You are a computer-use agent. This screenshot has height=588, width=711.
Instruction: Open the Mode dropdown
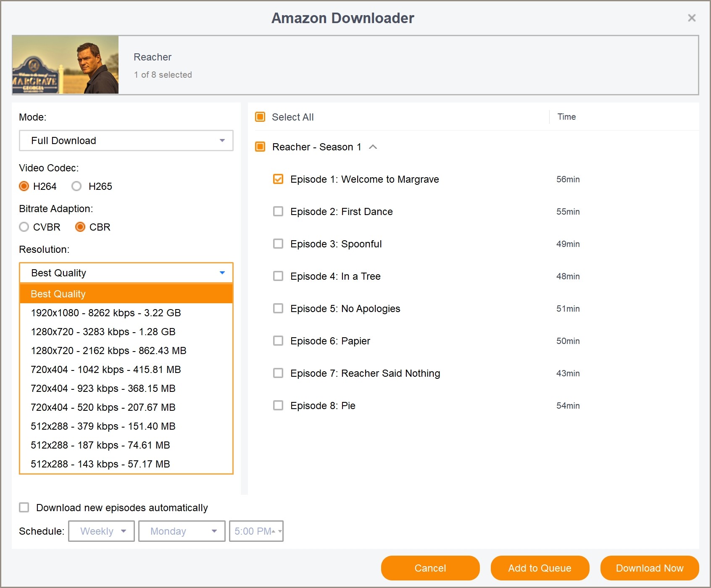pyautogui.click(x=126, y=141)
